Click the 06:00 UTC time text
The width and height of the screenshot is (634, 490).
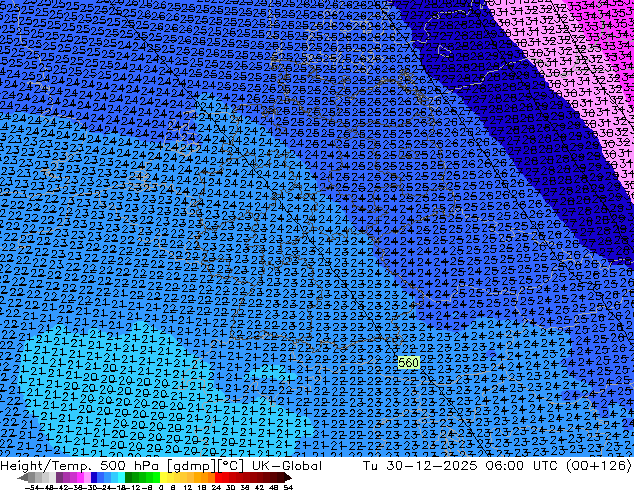pos(520,466)
